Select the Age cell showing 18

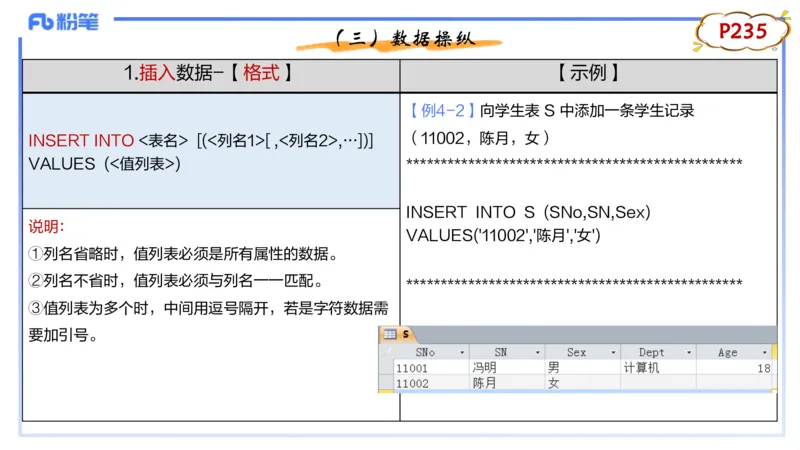pyautogui.click(x=734, y=368)
